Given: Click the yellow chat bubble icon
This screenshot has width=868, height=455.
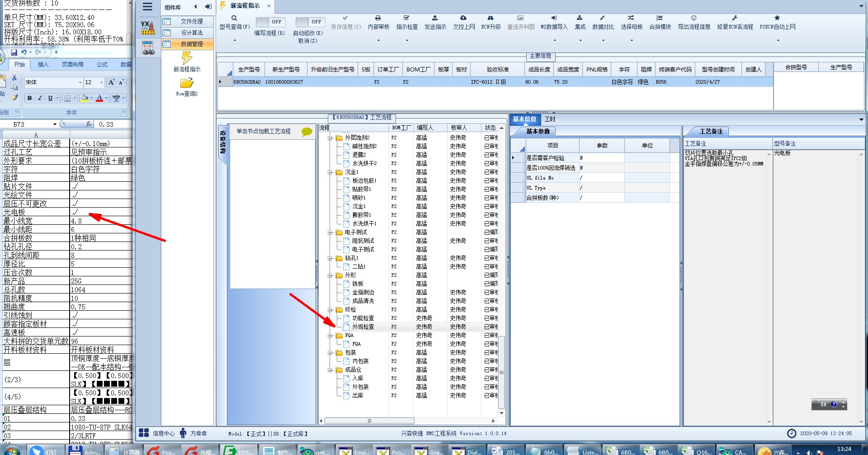Looking at the screenshot, I should tap(307, 132).
